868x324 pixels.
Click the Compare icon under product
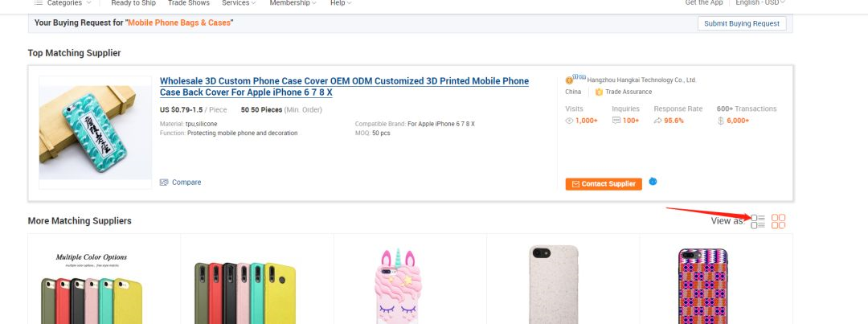(164, 183)
